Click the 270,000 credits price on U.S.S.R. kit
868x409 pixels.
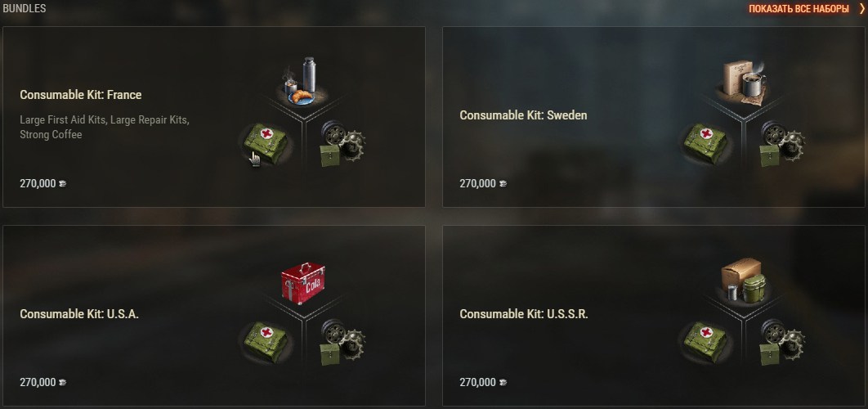483,382
